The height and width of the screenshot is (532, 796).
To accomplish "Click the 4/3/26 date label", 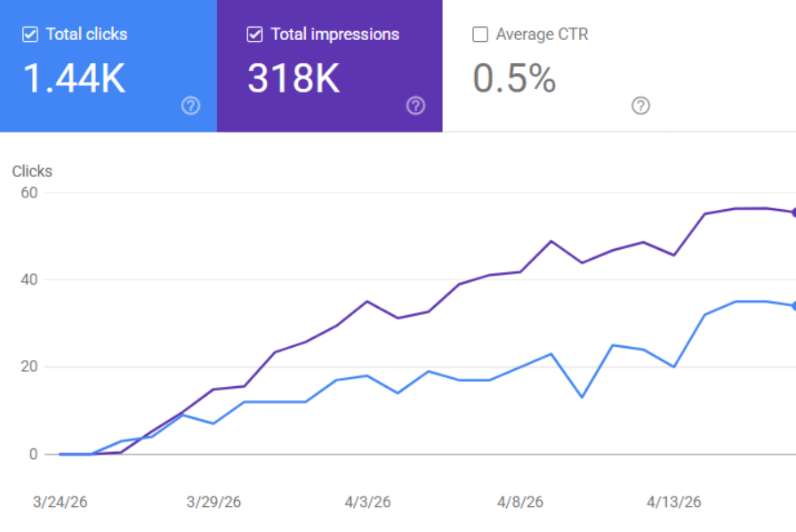I will coord(367,502).
